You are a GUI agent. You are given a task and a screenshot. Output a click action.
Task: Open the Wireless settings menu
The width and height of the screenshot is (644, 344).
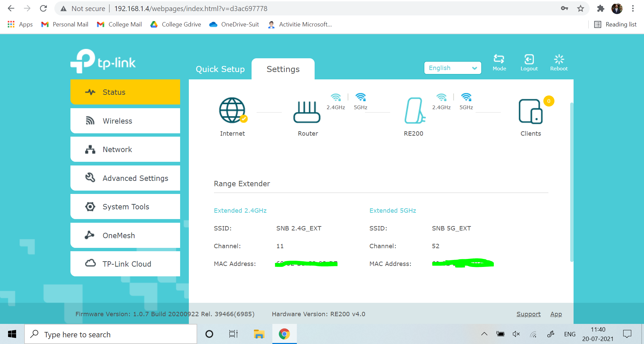coord(125,121)
